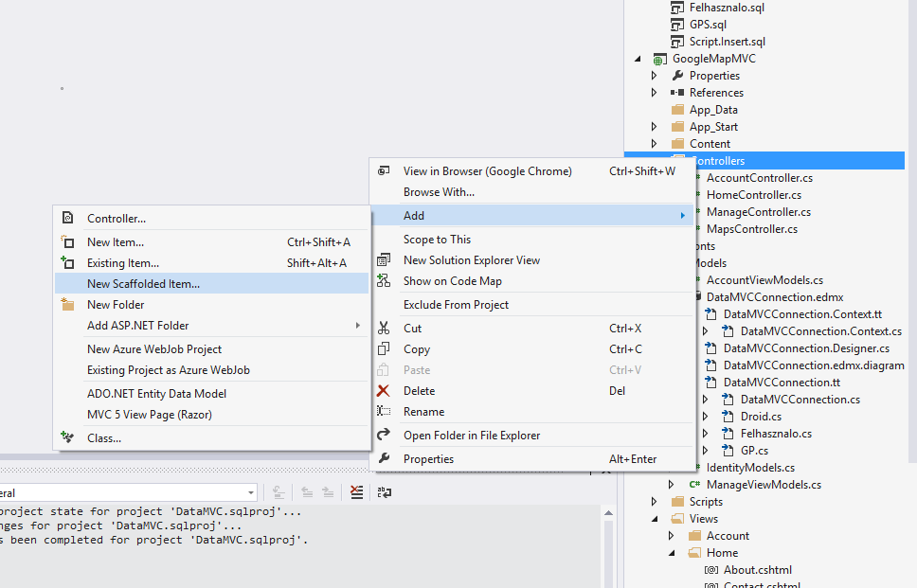Image resolution: width=917 pixels, height=588 pixels.
Task: Click the App_Data folder icon
Action: (677, 109)
